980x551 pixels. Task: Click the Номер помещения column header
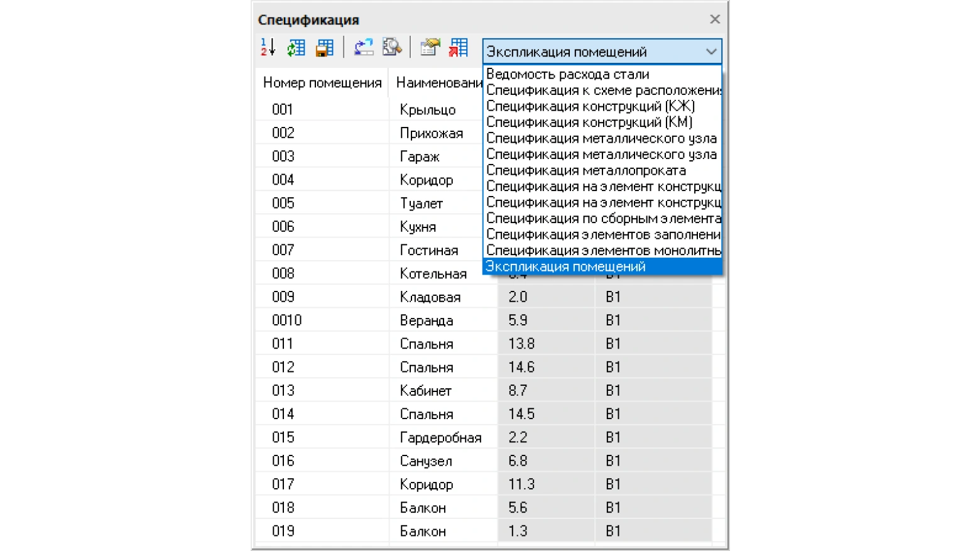click(322, 83)
